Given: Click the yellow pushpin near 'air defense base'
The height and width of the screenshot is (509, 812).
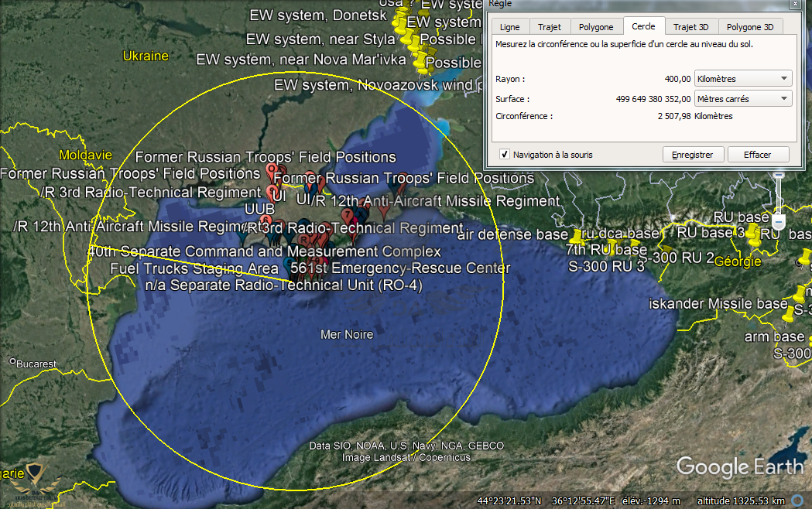Looking at the screenshot, I should coord(577,235).
